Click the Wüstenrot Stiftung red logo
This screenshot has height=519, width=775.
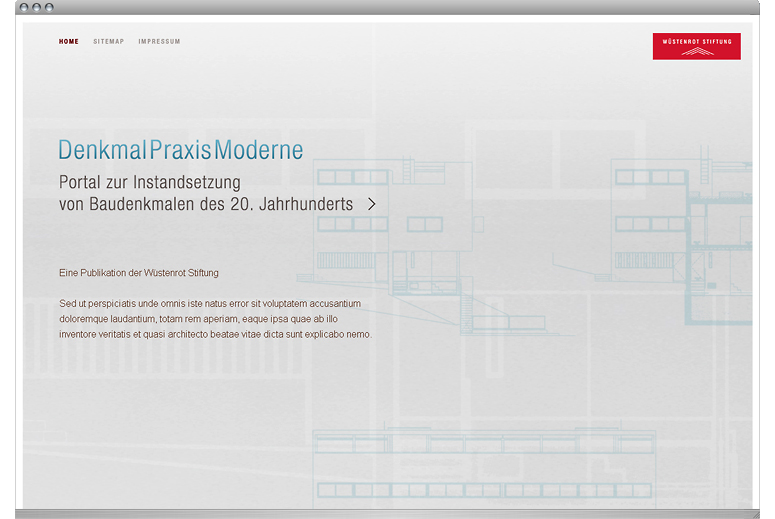[x=696, y=46]
